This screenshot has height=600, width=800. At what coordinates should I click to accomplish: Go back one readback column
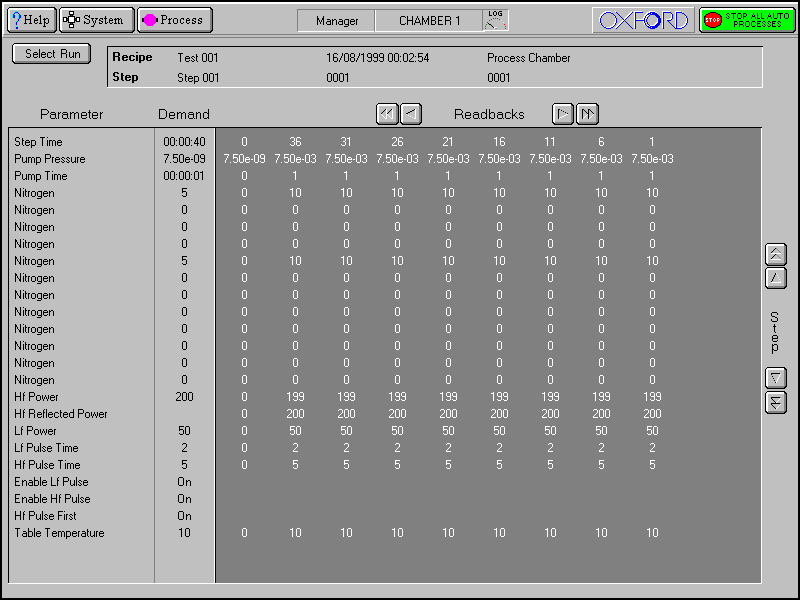pyautogui.click(x=411, y=114)
